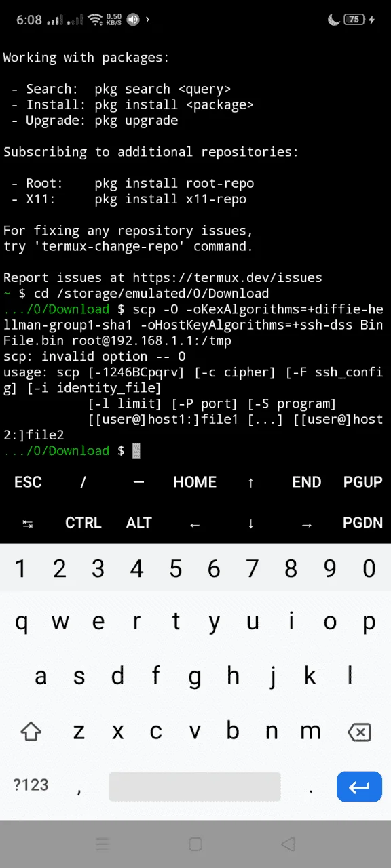The width and height of the screenshot is (391, 868).
Task: Tap the PGUP extra key
Action: 363,482
